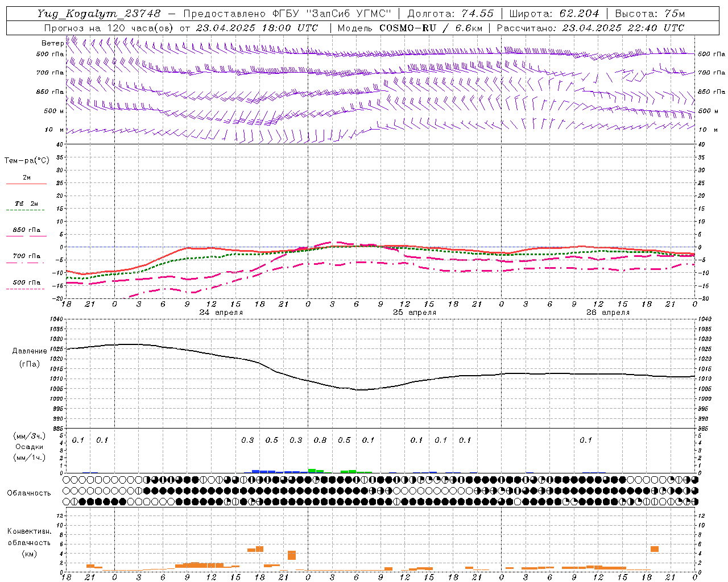Click the 24 апреля date label
Image resolution: width=728 pixels, height=582 pixels.
point(221,313)
